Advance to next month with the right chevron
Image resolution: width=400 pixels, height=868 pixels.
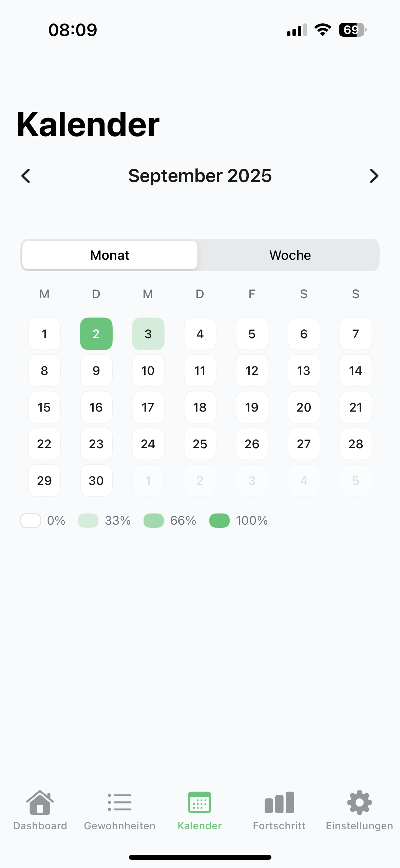coord(374,176)
